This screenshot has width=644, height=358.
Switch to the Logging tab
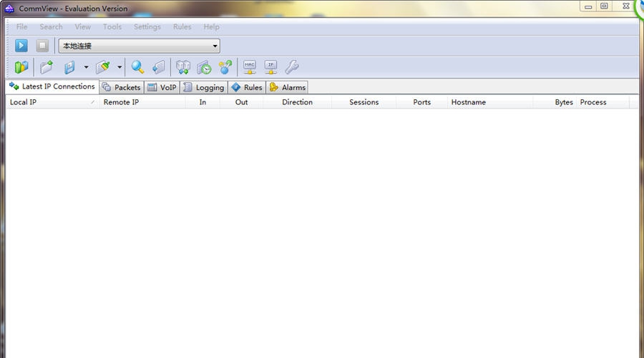point(204,87)
